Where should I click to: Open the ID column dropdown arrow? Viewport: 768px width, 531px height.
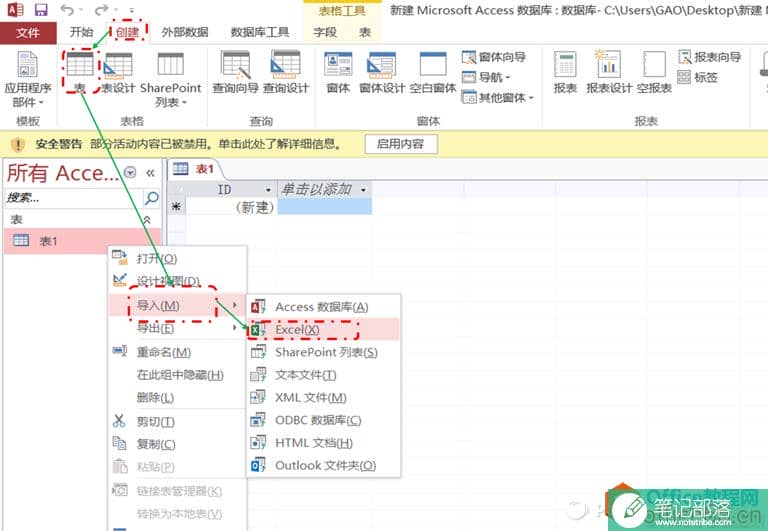click(x=268, y=190)
